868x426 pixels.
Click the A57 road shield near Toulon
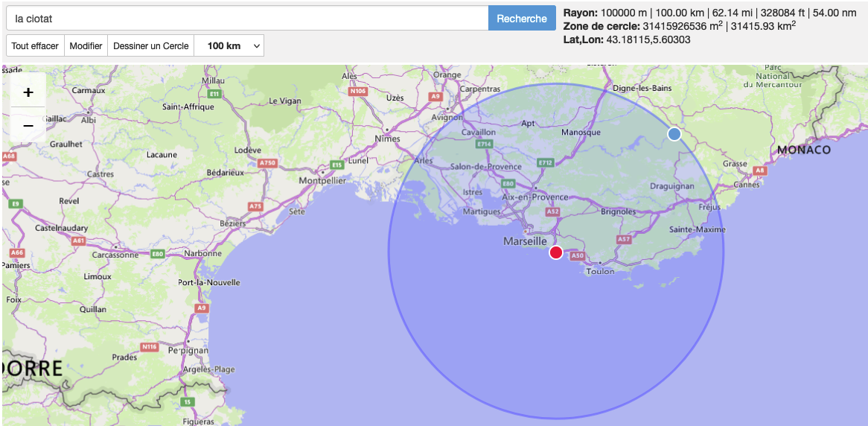tap(624, 239)
